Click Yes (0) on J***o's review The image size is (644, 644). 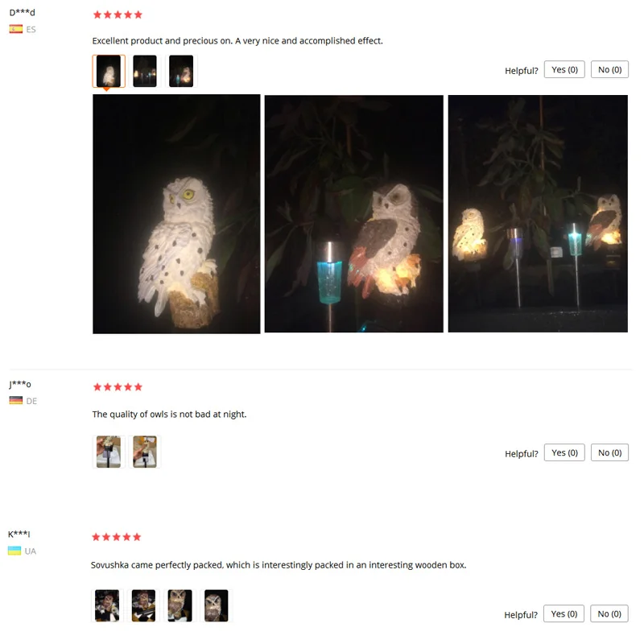coord(564,452)
